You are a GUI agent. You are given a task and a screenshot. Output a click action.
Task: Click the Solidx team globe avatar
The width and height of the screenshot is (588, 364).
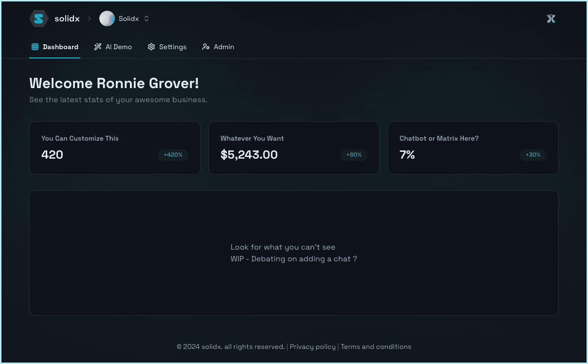(x=107, y=19)
